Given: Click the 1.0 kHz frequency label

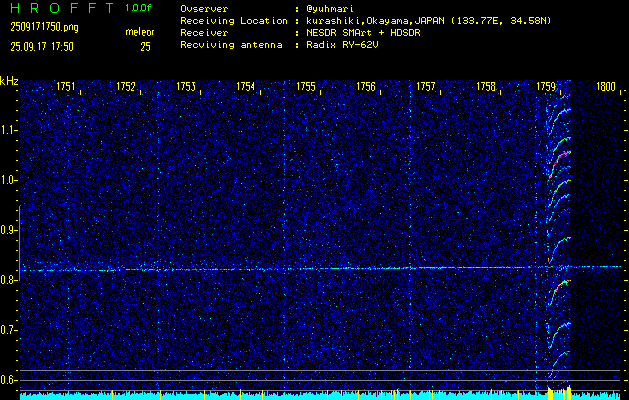Looking at the screenshot, I should 8,180.
